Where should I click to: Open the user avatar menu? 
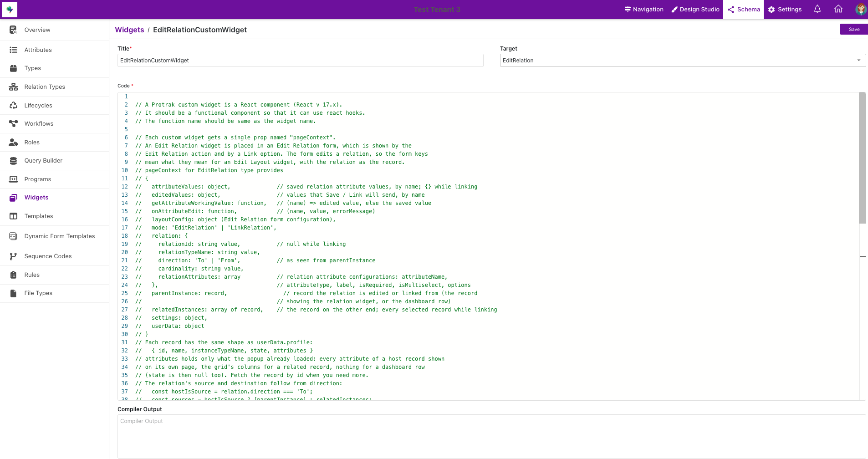click(x=861, y=9)
